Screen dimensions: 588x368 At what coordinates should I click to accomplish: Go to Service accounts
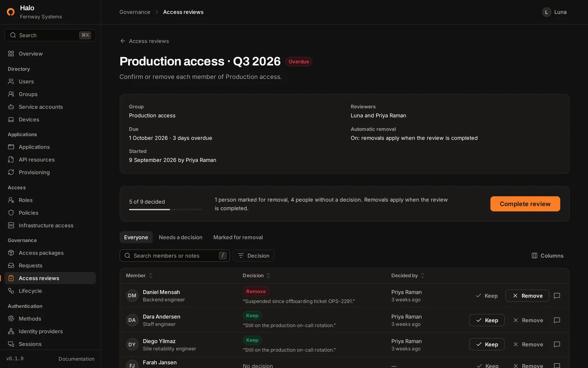tap(50, 107)
